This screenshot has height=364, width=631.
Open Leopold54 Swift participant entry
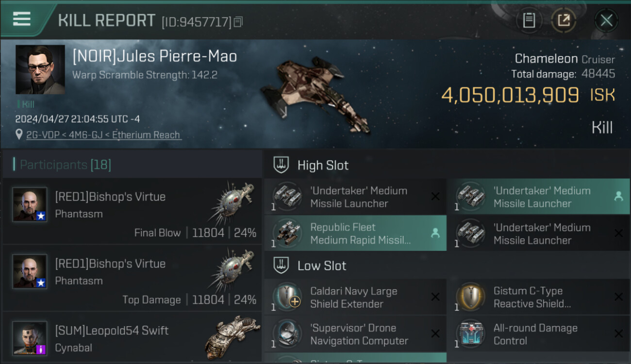[132, 338]
